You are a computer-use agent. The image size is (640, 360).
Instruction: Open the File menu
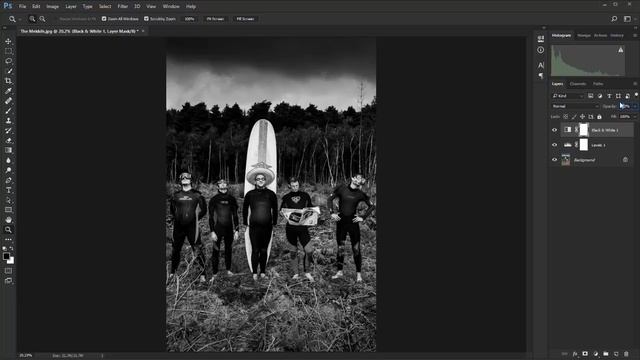click(x=22, y=7)
